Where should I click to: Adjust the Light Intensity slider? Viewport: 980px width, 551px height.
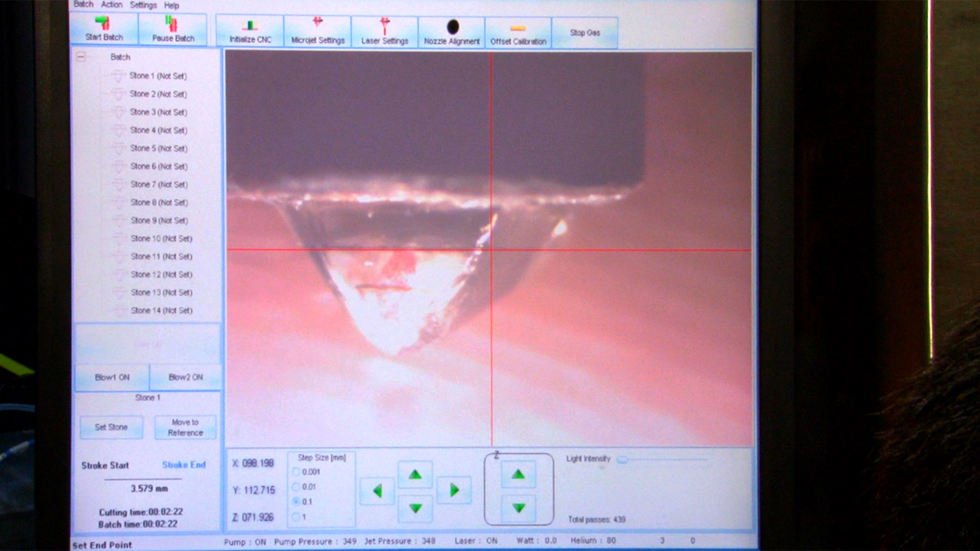622,459
